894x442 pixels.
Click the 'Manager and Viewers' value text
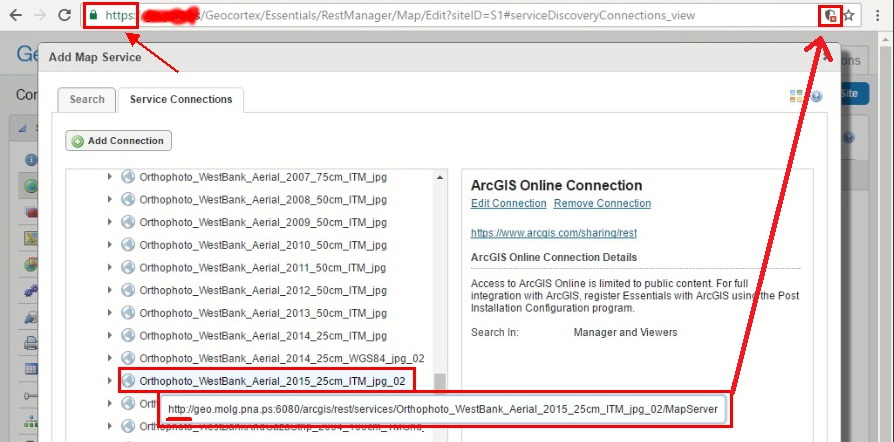pos(625,332)
